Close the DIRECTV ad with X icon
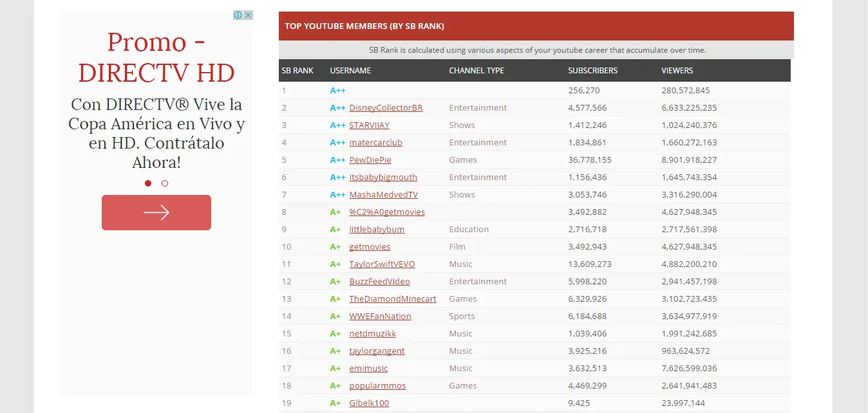This screenshot has height=413, width=868. coord(248,15)
